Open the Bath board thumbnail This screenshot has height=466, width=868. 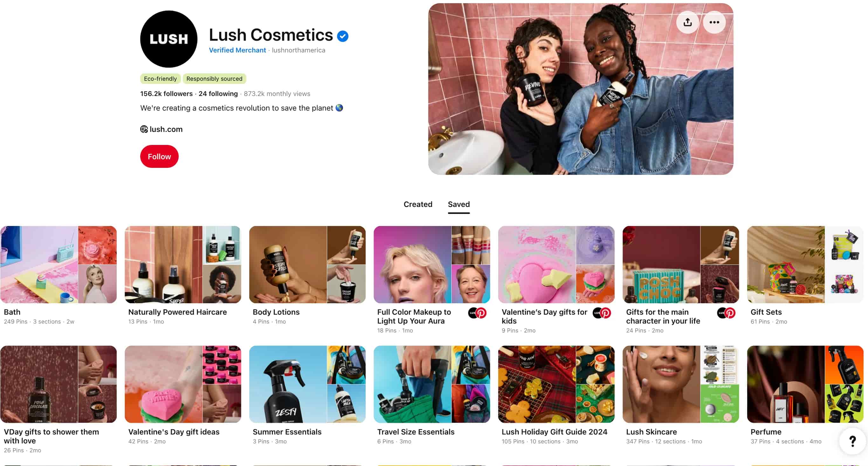(59, 264)
